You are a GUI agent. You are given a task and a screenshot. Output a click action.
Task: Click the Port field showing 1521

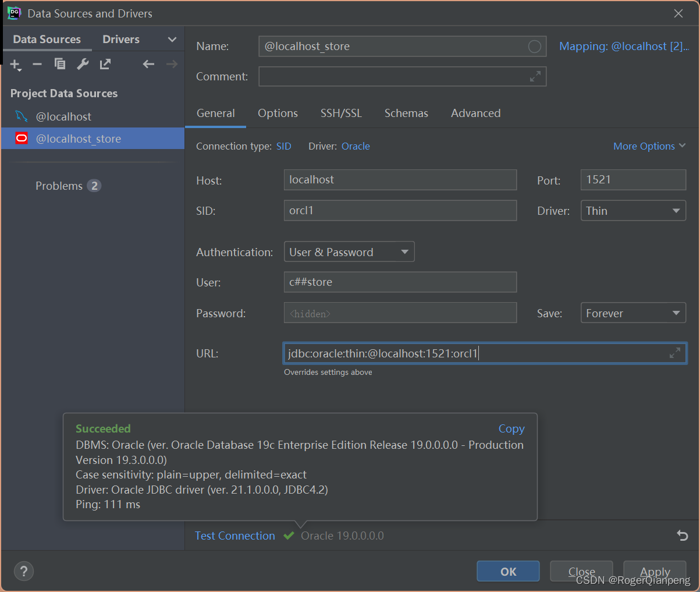[x=633, y=180]
